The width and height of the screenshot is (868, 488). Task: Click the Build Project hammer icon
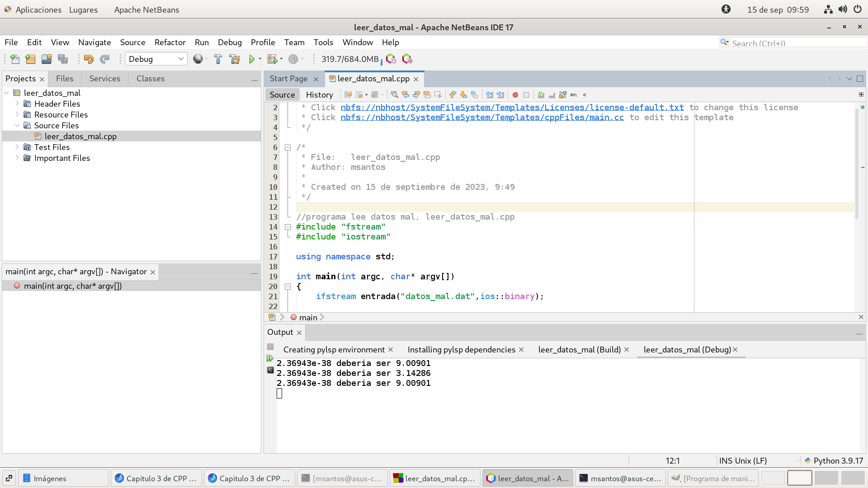[218, 59]
